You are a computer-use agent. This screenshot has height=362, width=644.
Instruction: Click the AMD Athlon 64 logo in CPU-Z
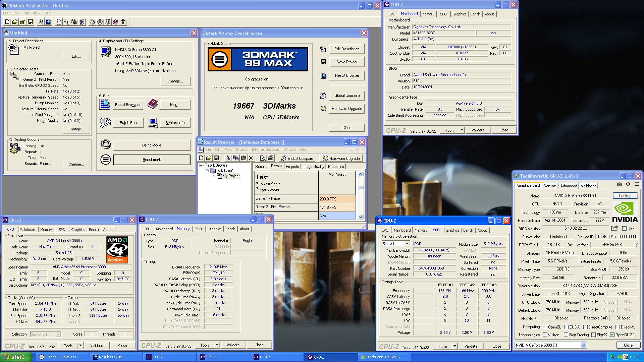[117, 249]
